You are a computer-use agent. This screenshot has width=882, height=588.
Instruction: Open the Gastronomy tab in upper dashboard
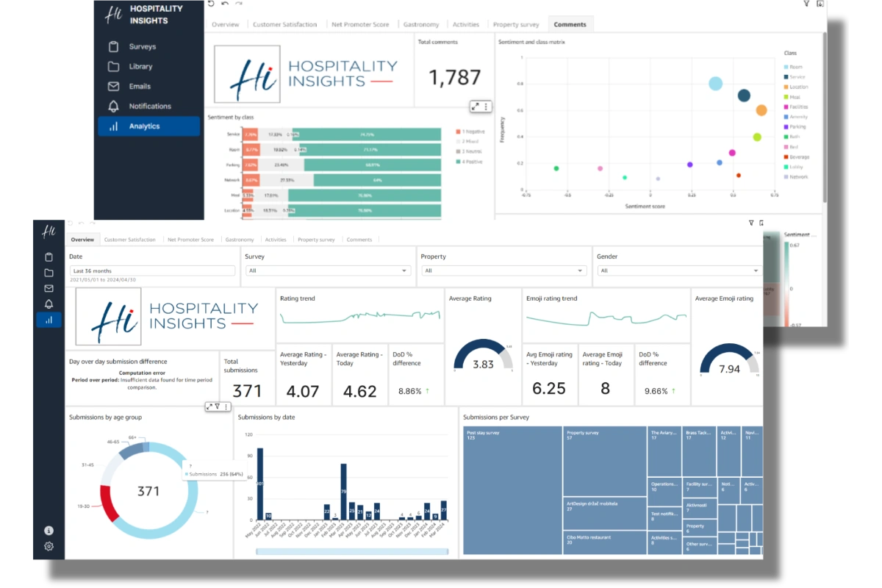pos(421,24)
